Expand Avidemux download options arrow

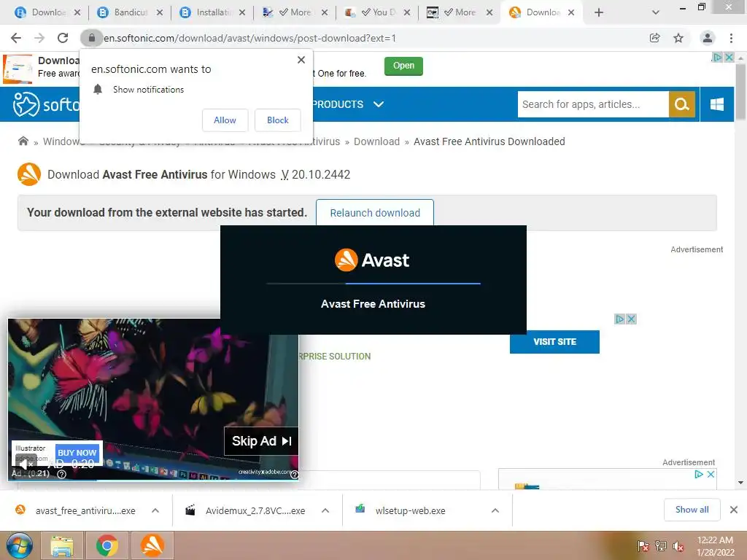pos(325,510)
